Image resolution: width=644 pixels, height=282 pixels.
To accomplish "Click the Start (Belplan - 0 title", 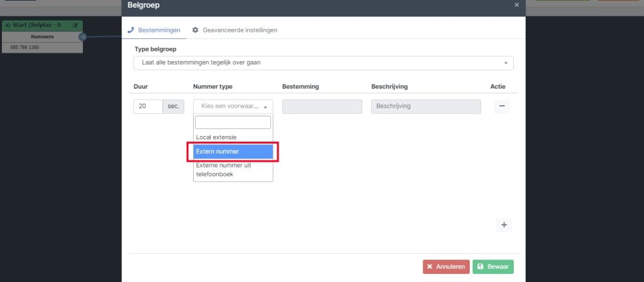I will point(36,25).
